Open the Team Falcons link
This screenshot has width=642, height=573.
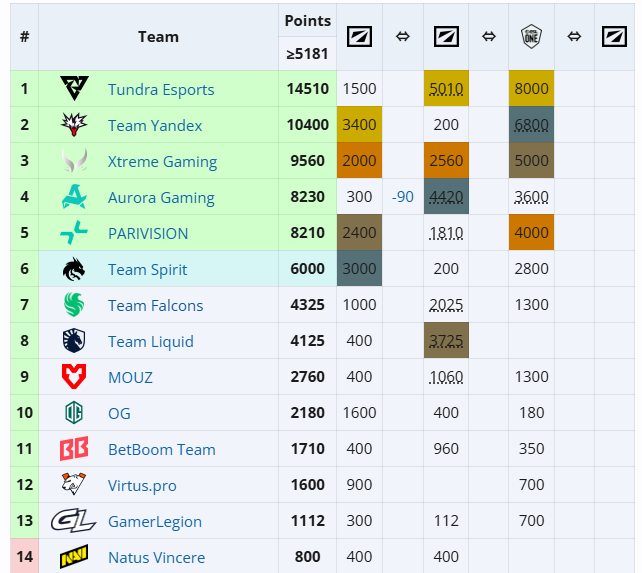click(155, 306)
